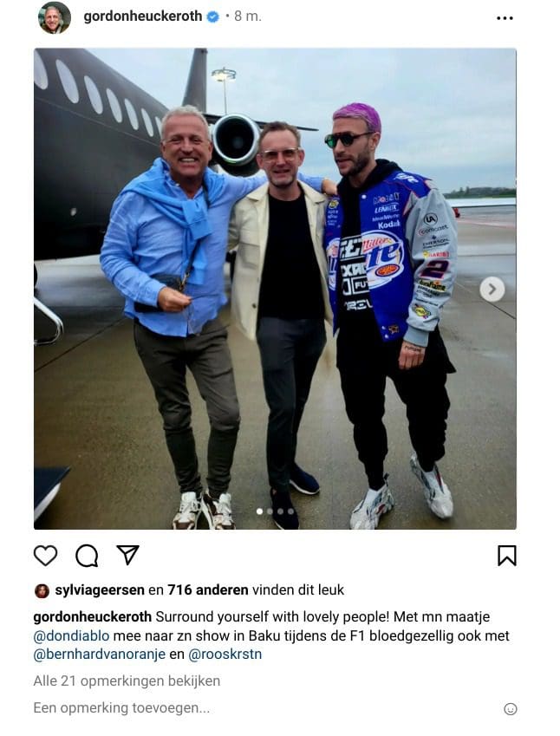Open the @dondiablo mention

[71, 636]
